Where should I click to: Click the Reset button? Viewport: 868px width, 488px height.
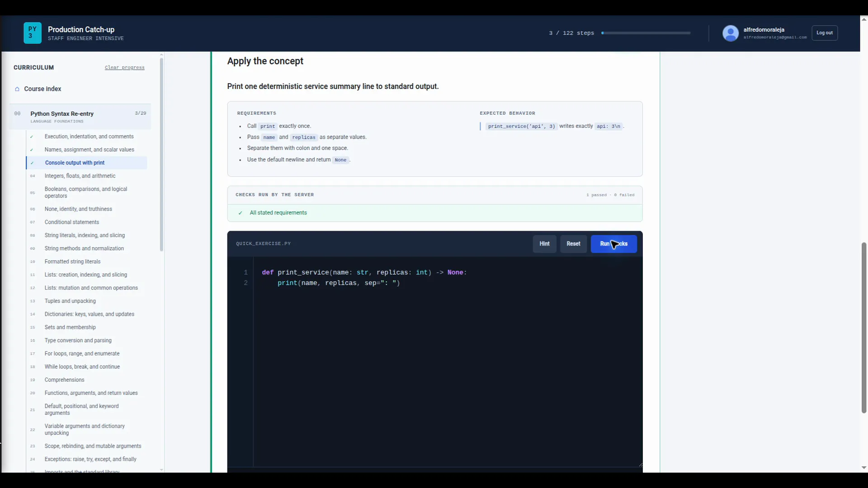pyautogui.click(x=573, y=244)
